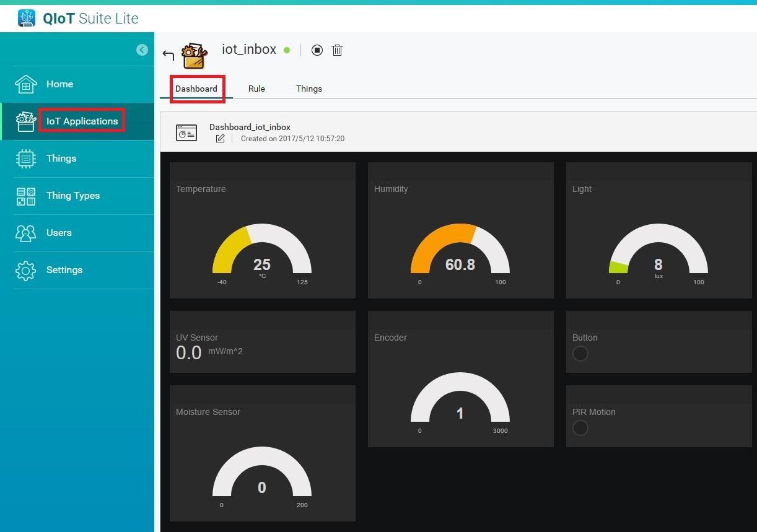Edit the Dashboard_iot_inbox name with pencil icon

tap(220, 139)
